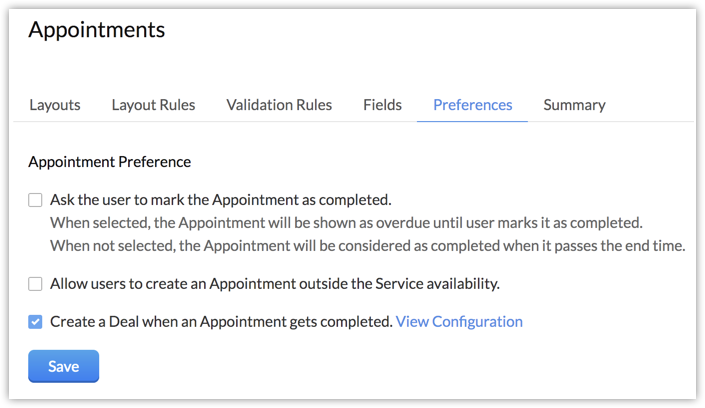Open the Summary tab
The height and width of the screenshot is (408, 705).
point(574,104)
